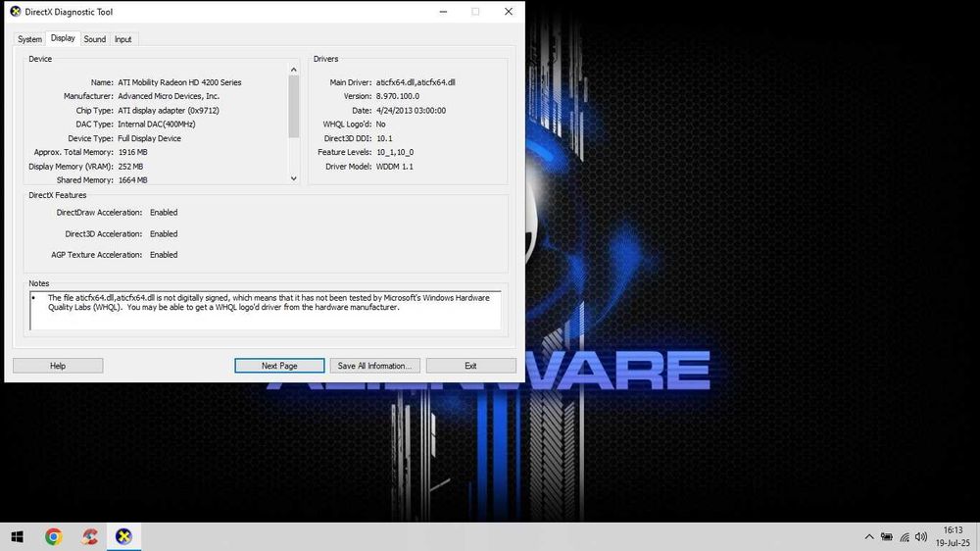Click the Help button
Image resolution: width=980 pixels, height=551 pixels.
(x=58, y=366)
